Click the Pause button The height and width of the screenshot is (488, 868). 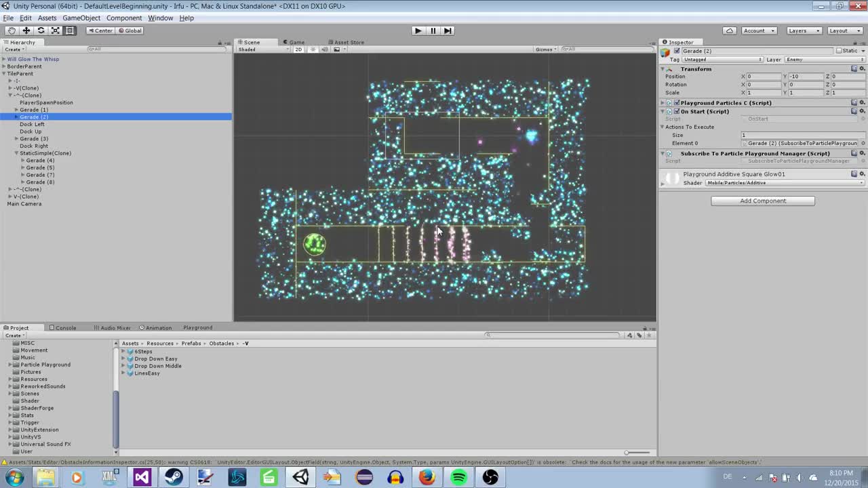(433, 30)
